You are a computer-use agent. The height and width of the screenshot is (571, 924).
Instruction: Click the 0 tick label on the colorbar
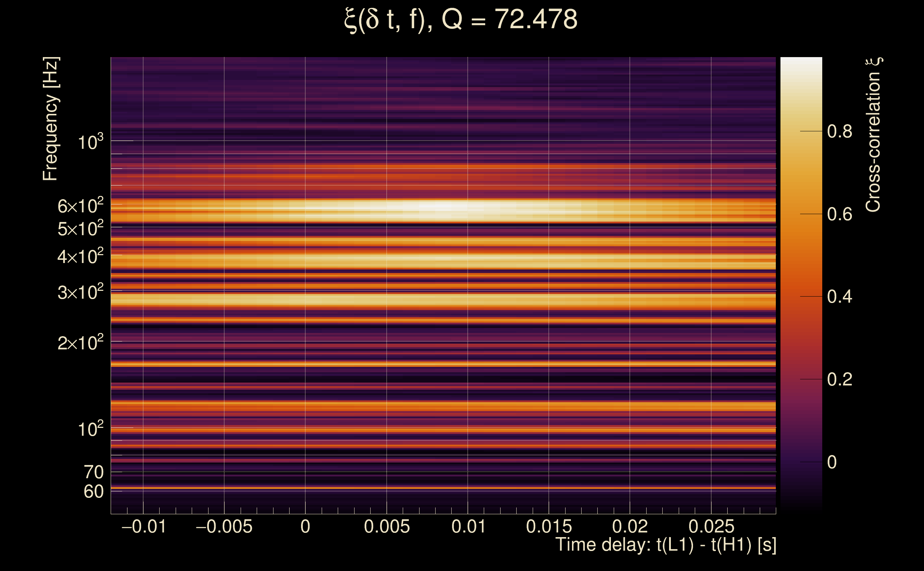pos(832,462)
